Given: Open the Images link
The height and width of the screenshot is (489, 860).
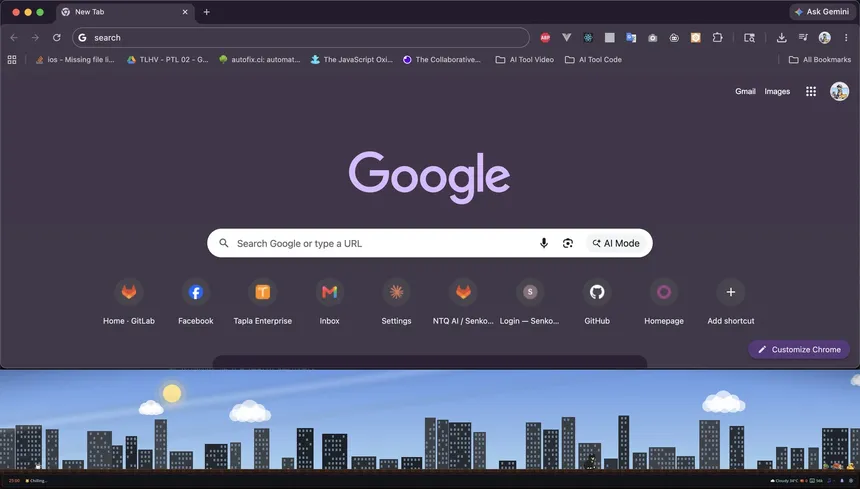Looking at the screenshot, I should [x=777, y=92].
